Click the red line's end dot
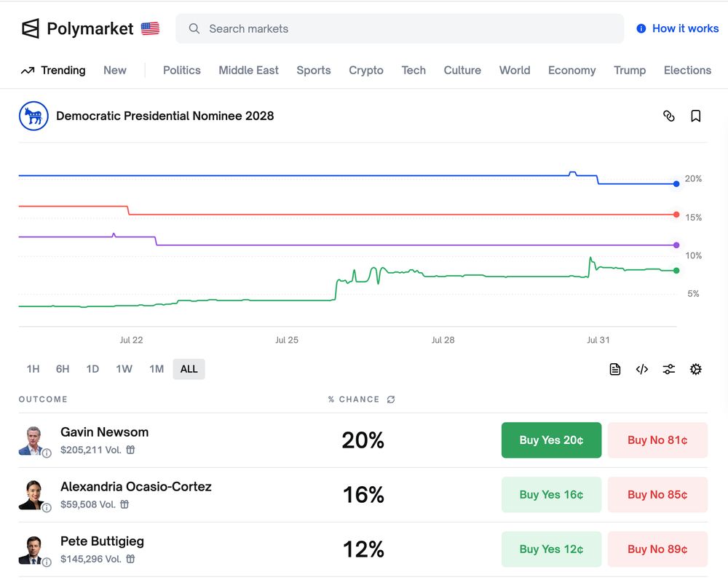This screenshot has height=580, width=728. pos(676,215)
